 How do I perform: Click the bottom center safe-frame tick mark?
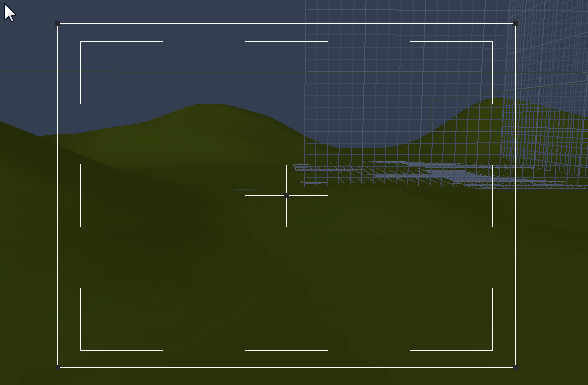[x=286, y=351]
